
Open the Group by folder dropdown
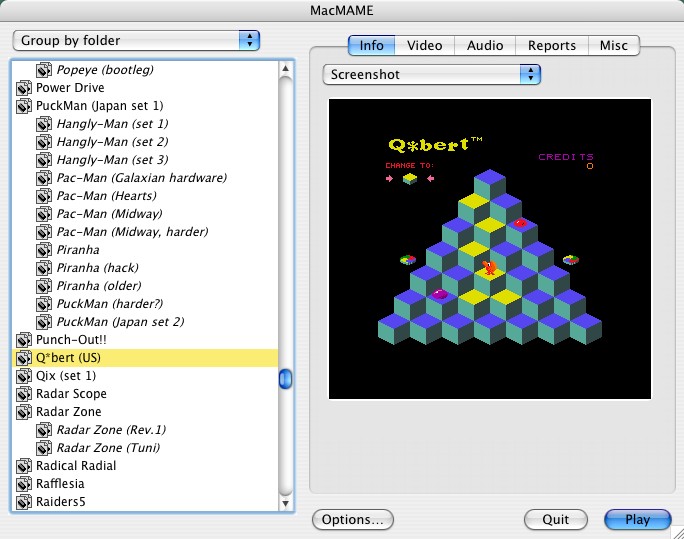click(x=136, y=41)
